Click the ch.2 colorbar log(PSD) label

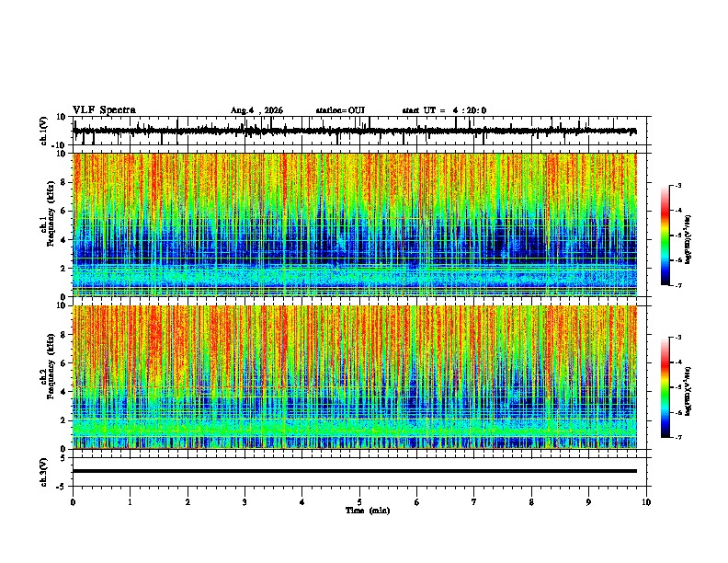coord(688,392)
